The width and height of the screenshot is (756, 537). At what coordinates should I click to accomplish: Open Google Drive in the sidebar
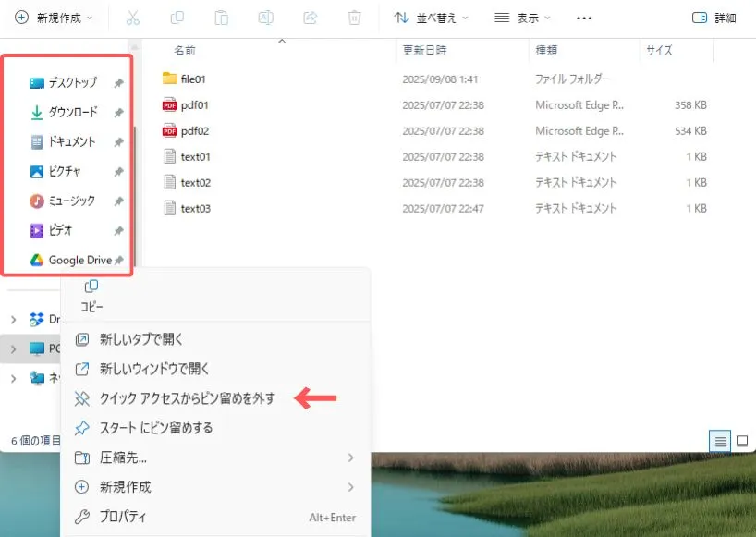[79, 261]
